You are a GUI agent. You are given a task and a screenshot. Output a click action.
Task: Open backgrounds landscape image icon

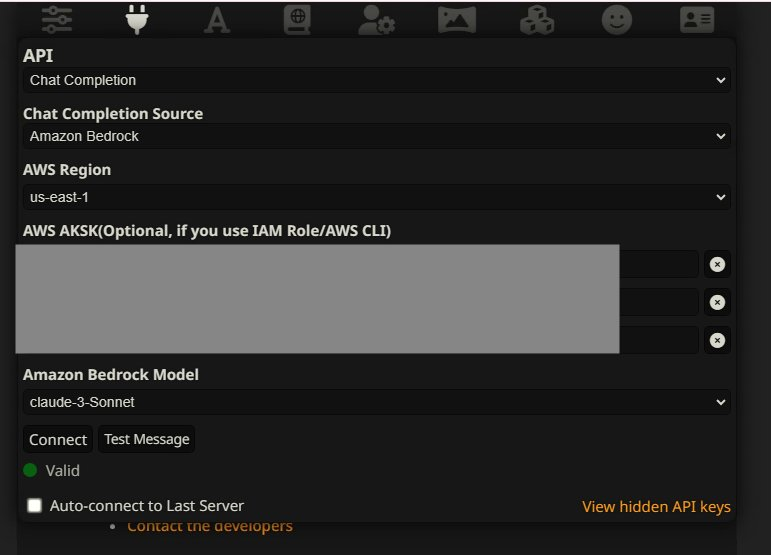click(457, 20)
